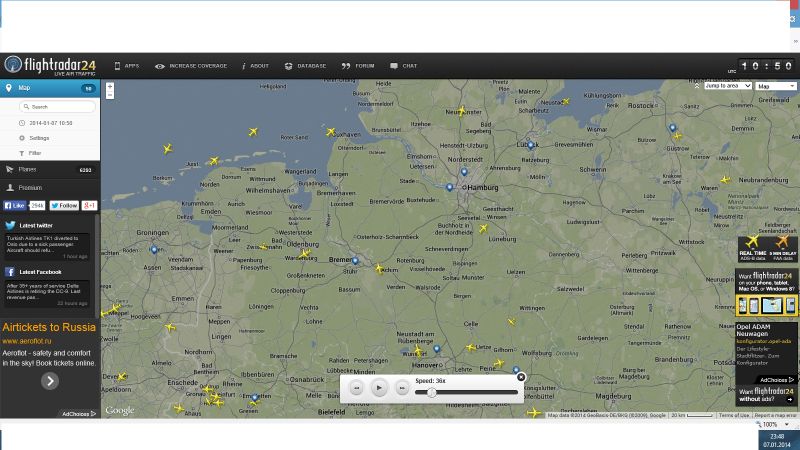
Task: Click the playback play button
Action: coord(379,388)
